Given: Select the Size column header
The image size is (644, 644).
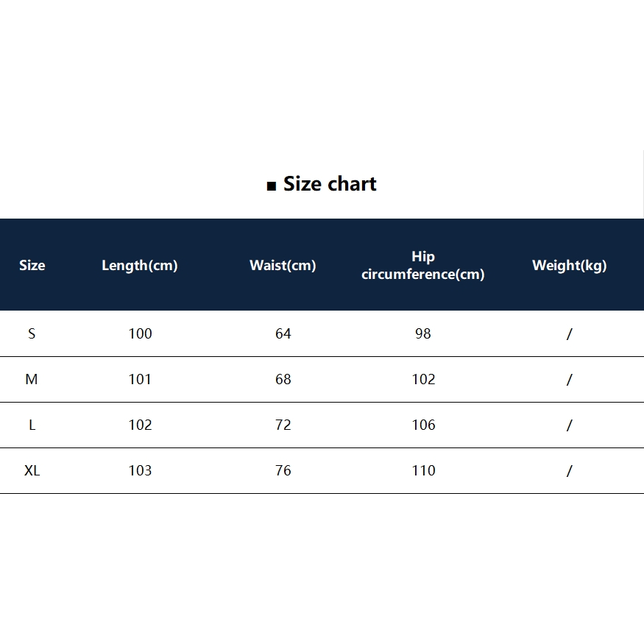Looking at the screenshot, I should coord(32,266).
